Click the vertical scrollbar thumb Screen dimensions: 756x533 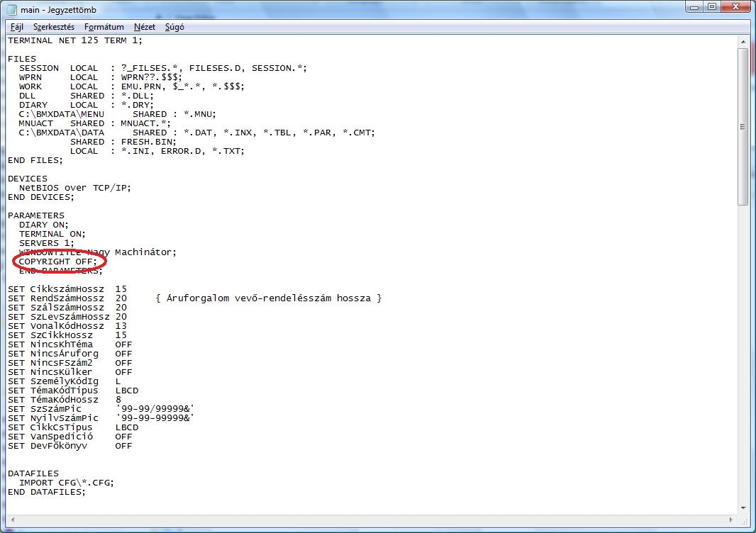coord(743,128)
